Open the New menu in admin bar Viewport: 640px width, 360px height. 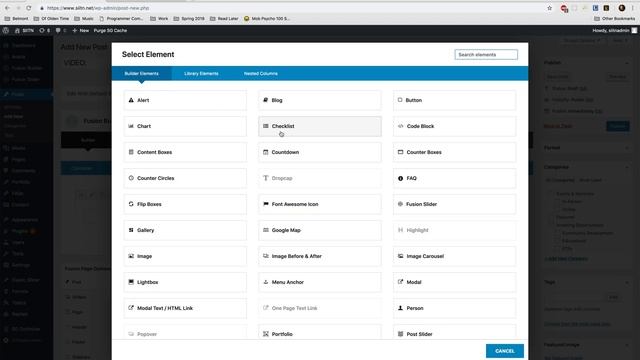(80, 30)
